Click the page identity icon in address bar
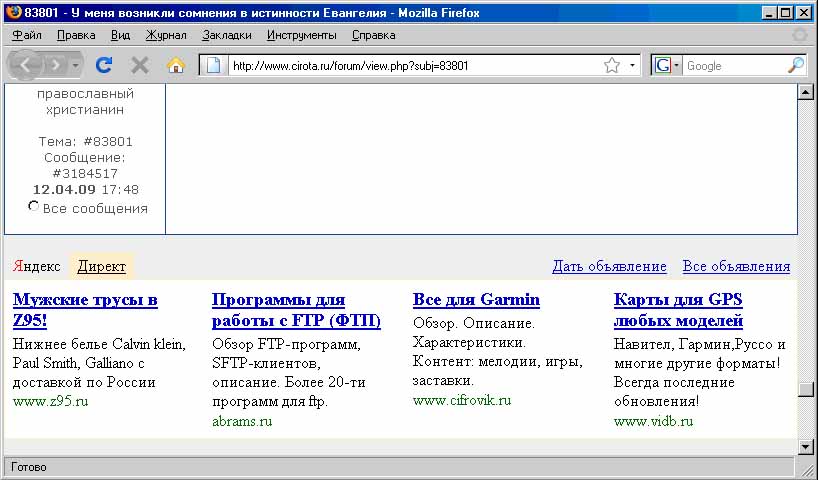 tap(213, 66)
